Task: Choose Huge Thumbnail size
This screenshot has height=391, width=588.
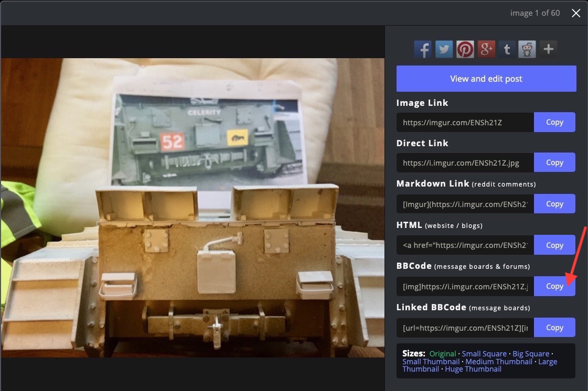Action: [x=473, y=369]
